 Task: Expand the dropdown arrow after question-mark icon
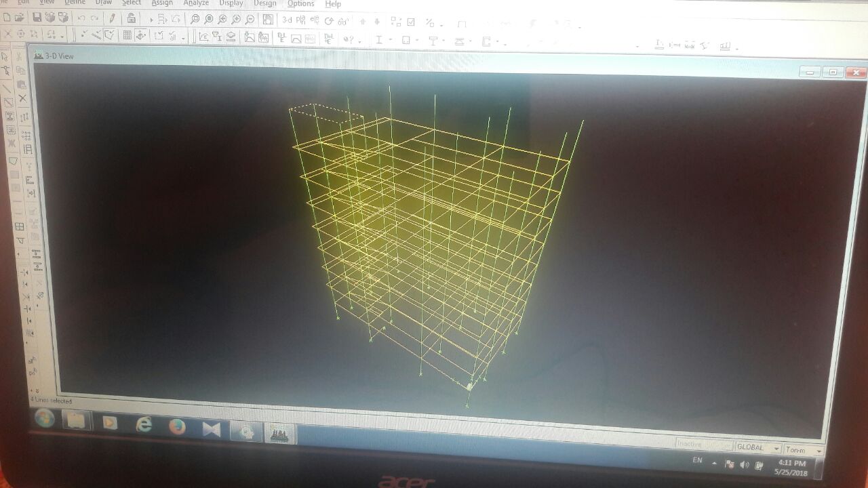[359, 41]
